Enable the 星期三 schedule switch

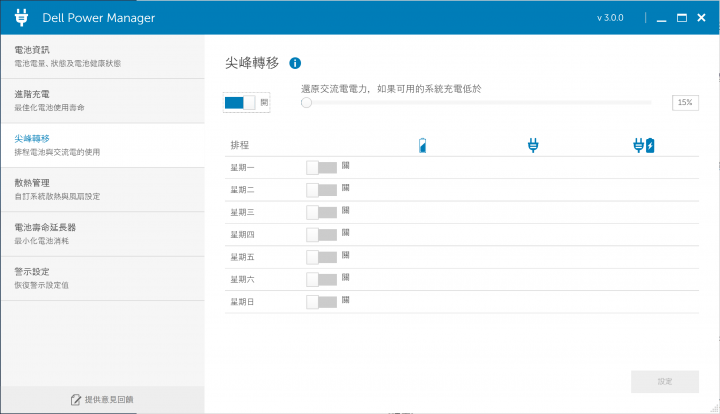pos(321,213)
